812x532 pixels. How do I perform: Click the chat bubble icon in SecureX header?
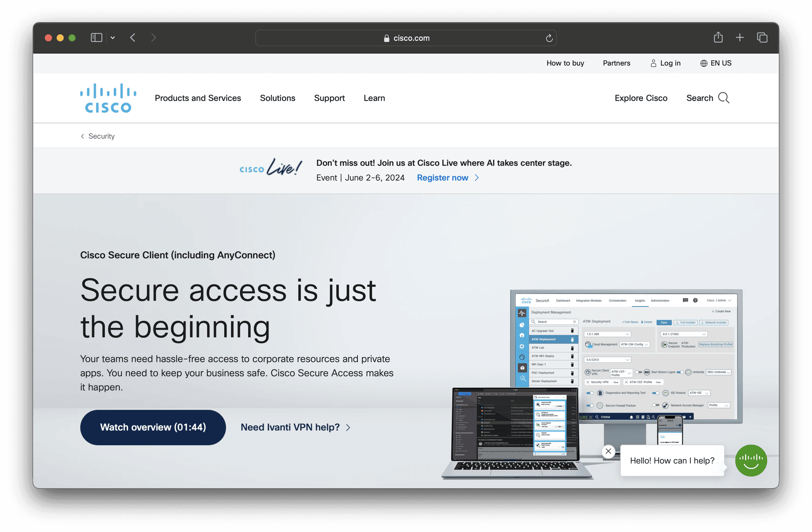click(x=685, y=300)
